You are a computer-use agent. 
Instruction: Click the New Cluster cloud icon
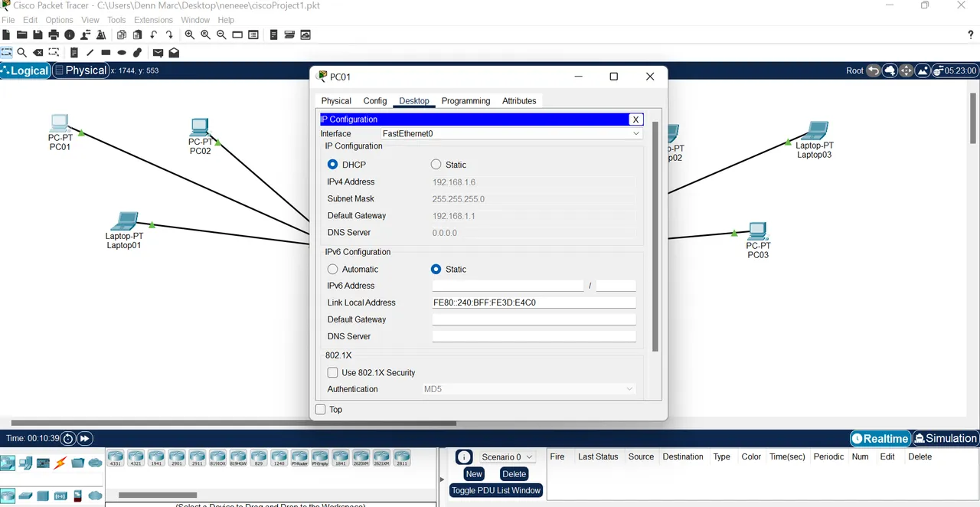890,70
